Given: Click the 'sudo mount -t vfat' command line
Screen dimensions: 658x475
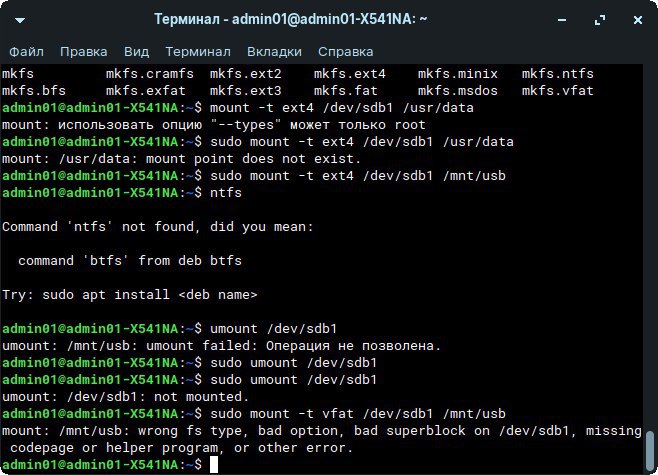Looking at the screenshot, I should point(358,414).
